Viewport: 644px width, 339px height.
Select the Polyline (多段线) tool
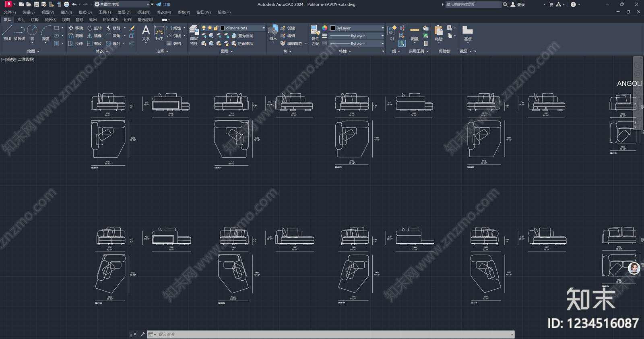coord(19,33)
